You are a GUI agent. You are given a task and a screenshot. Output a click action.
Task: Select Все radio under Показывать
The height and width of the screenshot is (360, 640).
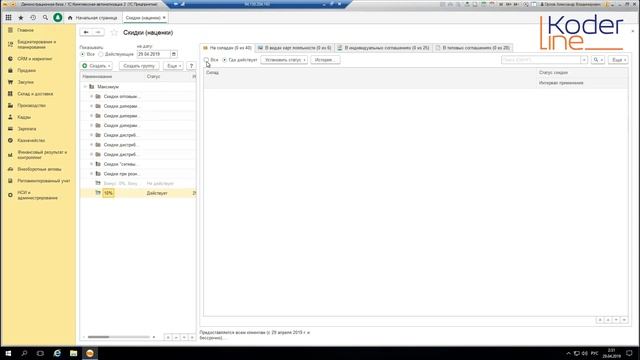coord(83,54)
